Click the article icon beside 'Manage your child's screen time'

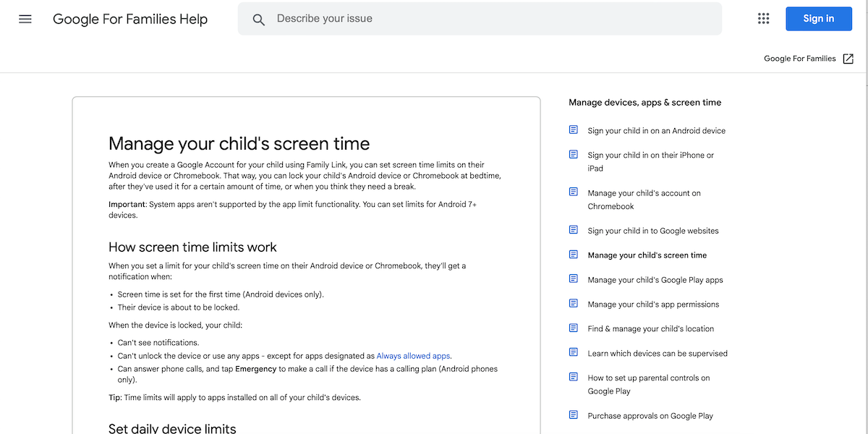(573, 254)
